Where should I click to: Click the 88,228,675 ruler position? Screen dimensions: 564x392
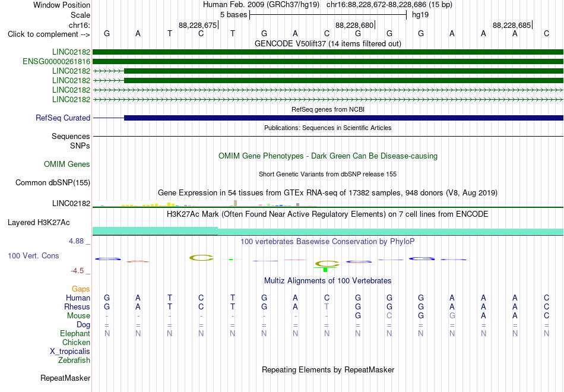(x=198, y=25)
